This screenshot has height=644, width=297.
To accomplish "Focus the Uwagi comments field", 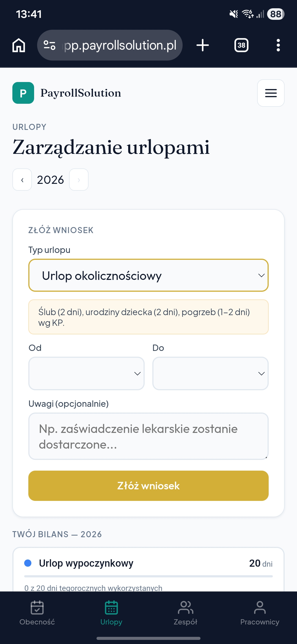I will (x=148, y=436).
